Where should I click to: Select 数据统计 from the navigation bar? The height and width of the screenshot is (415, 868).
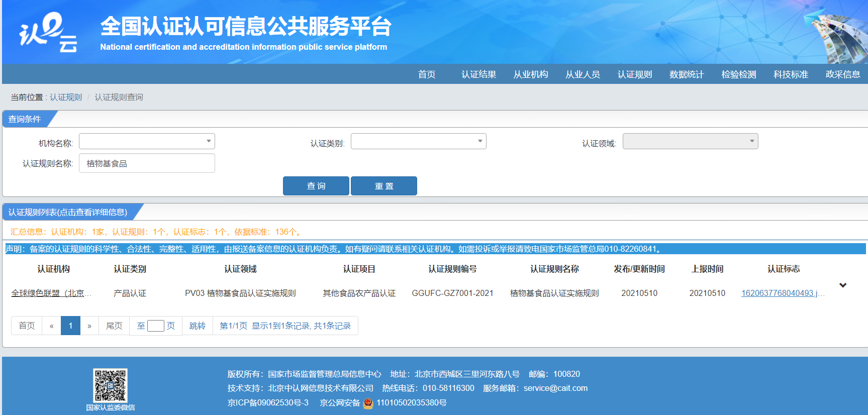click(x=687, y=74)
